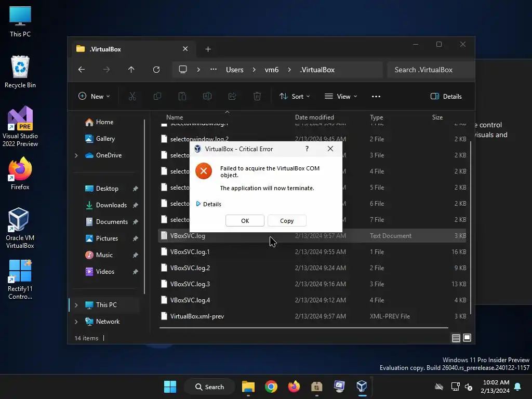Viewport: 532px width, 399px height.
Task: Select the VBoxSVC.log file
Action: click(312, 236)
